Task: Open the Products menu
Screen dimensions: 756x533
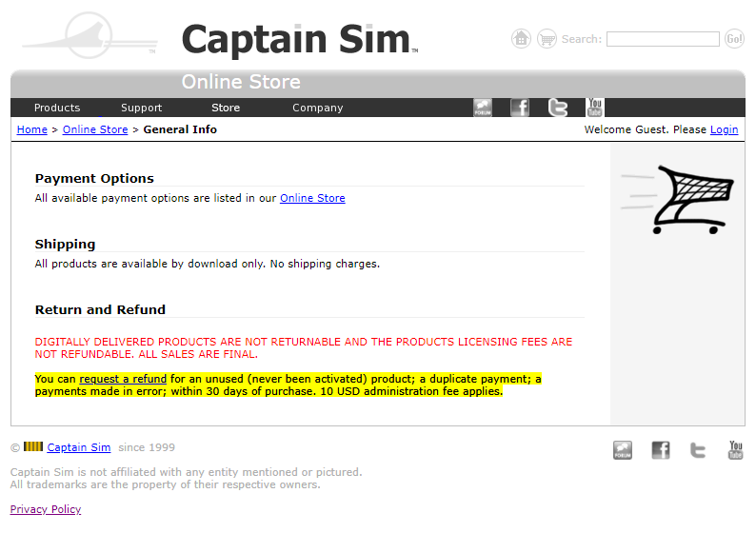Action: click(57, 108)
